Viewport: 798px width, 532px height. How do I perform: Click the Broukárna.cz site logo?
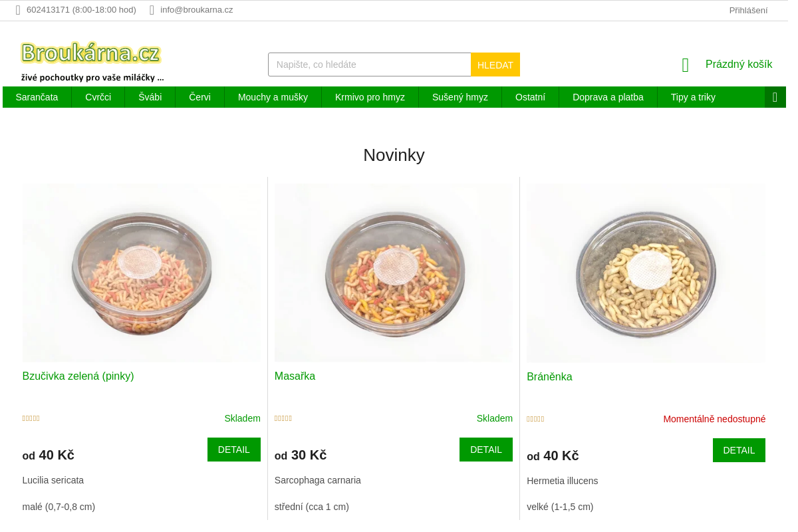coord(92,61)
